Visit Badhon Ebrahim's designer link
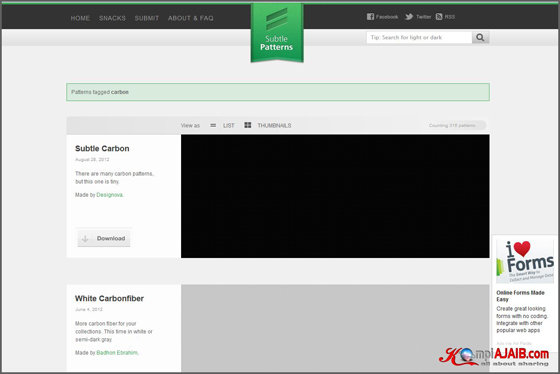560x374 pixels. point(117,353)
